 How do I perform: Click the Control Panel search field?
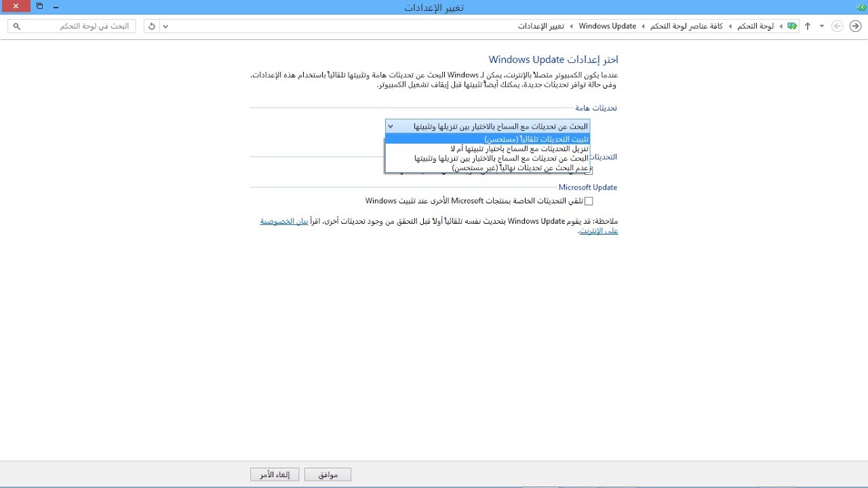point(72,26)
